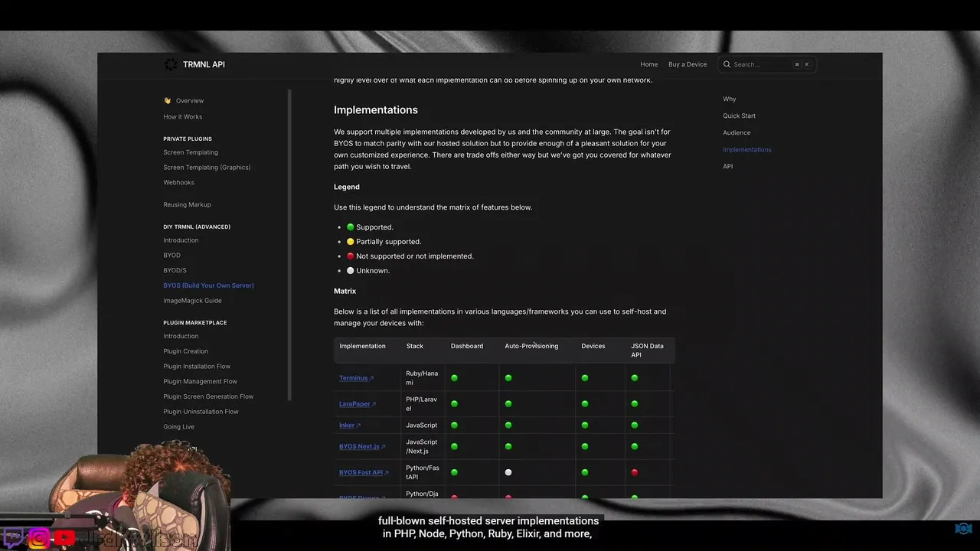The image size is (980, 551).
Task: Jump to Quick Start section
Action: click(739, 116)
